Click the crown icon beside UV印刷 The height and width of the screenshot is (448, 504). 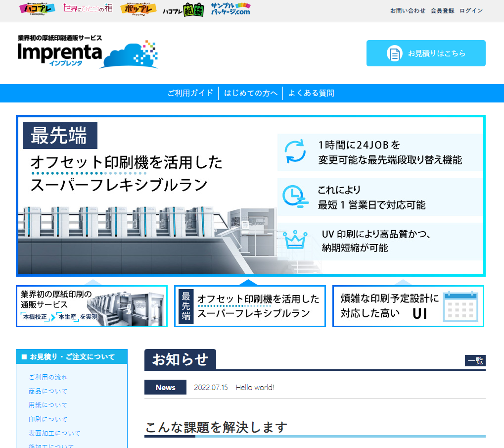pos(295,240)
